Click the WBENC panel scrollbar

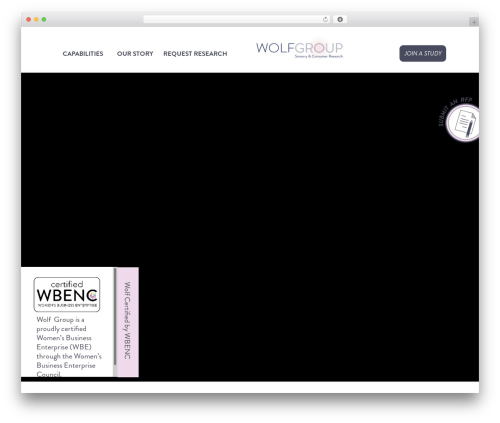(115, 317)
